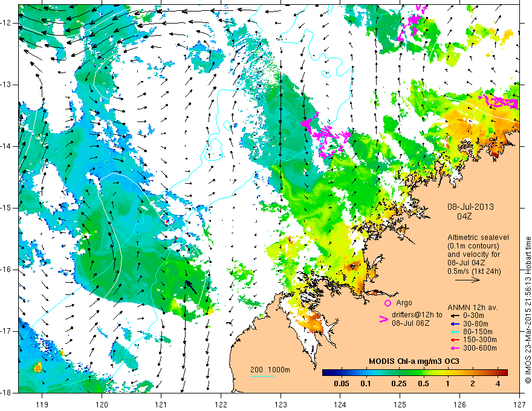Click the 'Argo' legend label
The image size is (532, 411).
404,303
